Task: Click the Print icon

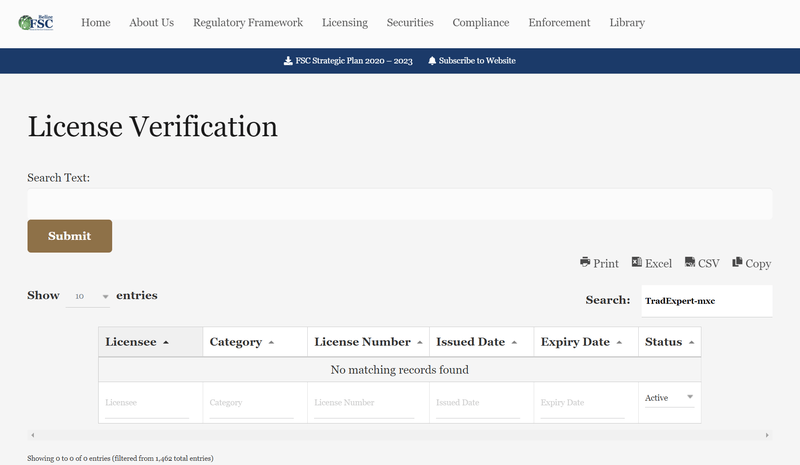Action: click(585, 263)
